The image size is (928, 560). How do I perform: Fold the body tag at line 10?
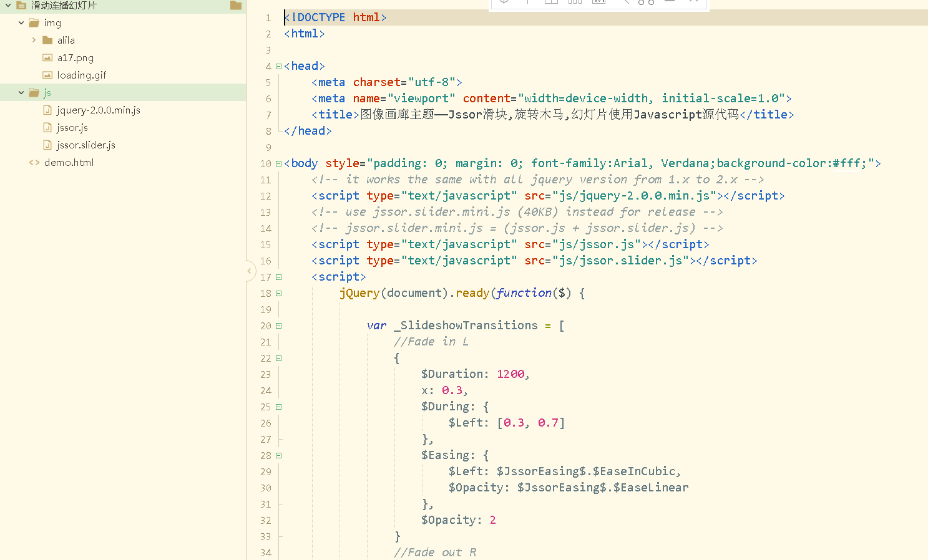tap(278, 163)
